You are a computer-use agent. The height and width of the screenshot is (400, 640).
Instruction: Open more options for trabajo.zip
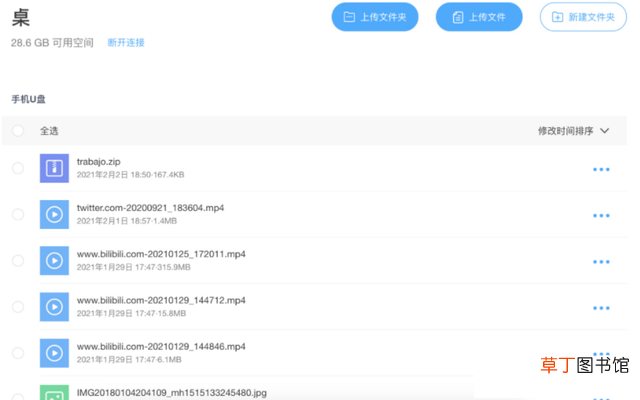(x=601, y=169)
